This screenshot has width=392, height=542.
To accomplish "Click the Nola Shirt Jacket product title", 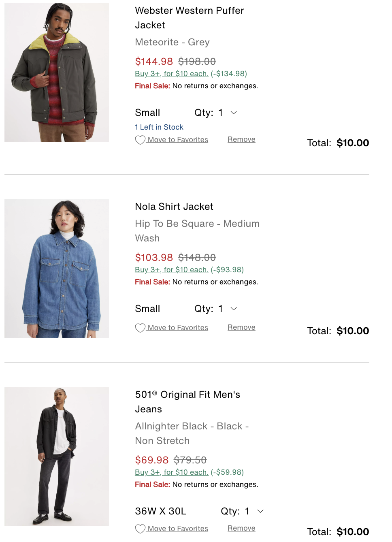I will 174,207.
